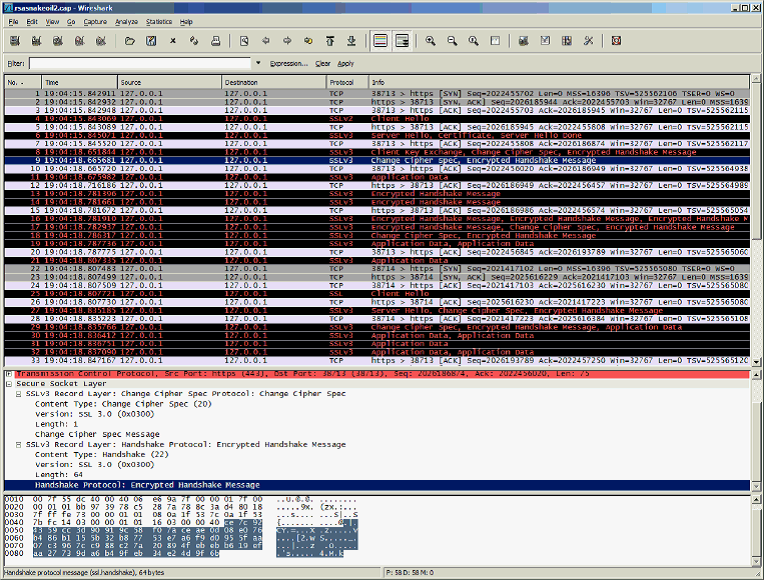The image size is (764, 580).
Task: Open a capture file using the folder icon
Action: point(130,41)
